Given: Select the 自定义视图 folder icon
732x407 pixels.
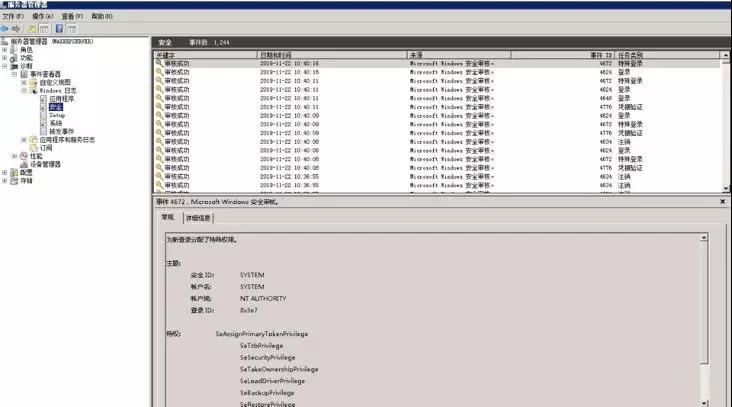Looking at the screenshot, I should pyautogui.click(x=34, y=83).
